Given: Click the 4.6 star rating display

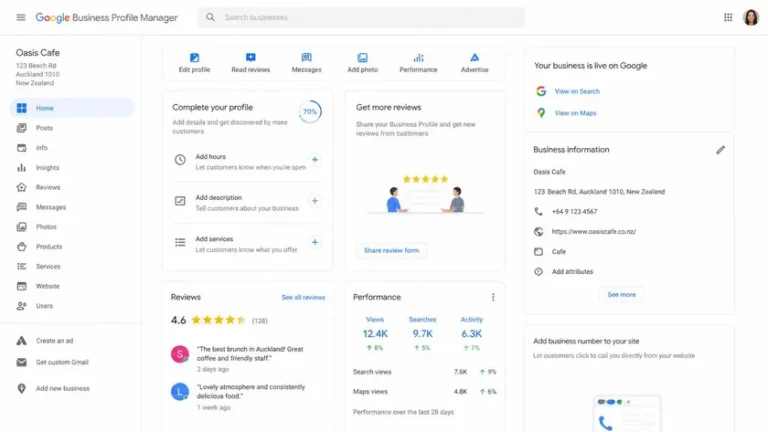Looking at the screenshot, I should click(x=219, y=320).
